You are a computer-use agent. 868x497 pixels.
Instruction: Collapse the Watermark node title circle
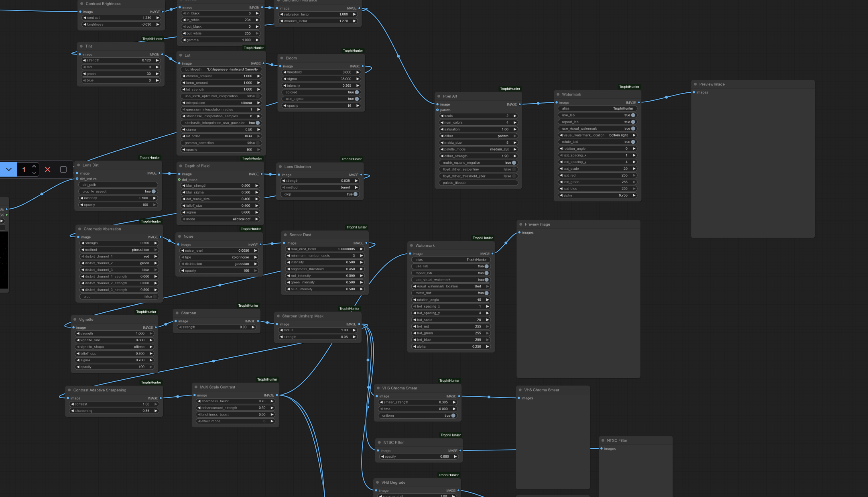(558, 94)
